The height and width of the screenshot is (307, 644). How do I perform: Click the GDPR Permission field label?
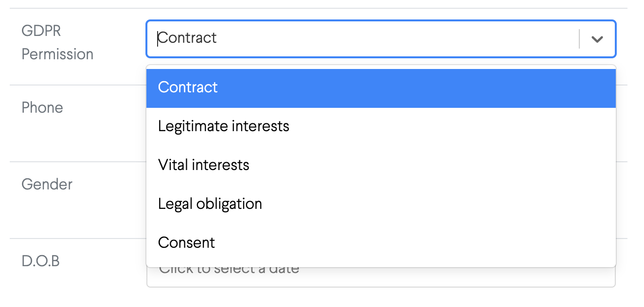[x=57, y=43]
